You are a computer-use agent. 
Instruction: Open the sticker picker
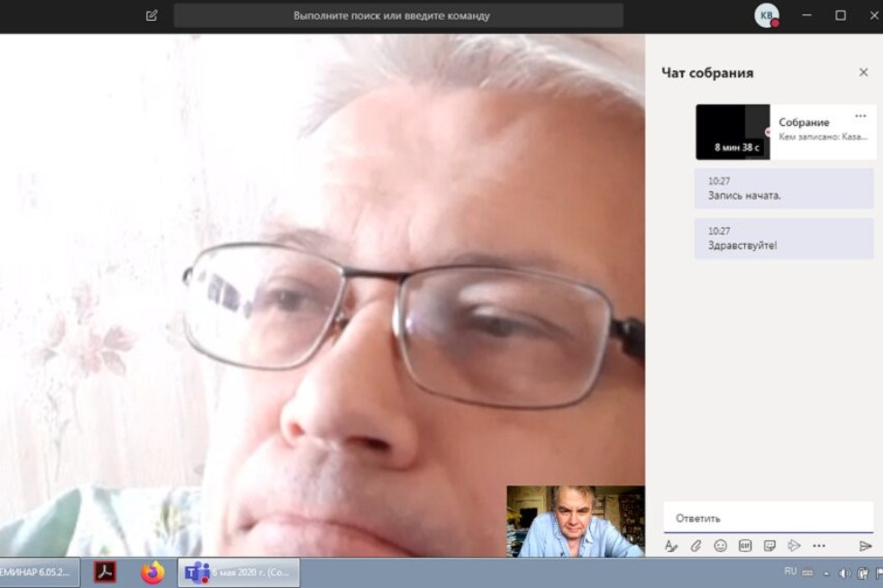(769, 546)
